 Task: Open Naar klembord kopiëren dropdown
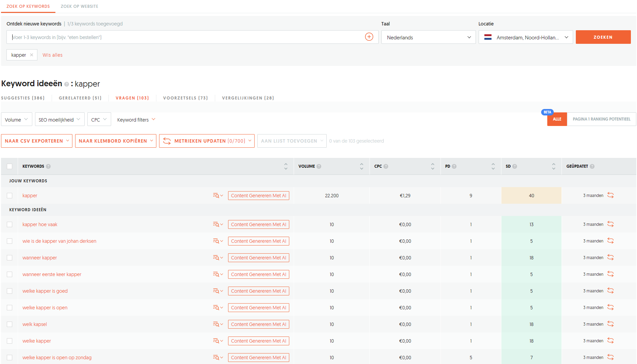pos(116,141)
